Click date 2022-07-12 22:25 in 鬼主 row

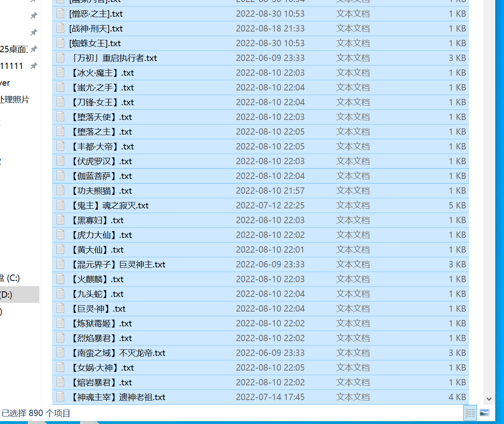pyautogui.click(x=270, y=206)
